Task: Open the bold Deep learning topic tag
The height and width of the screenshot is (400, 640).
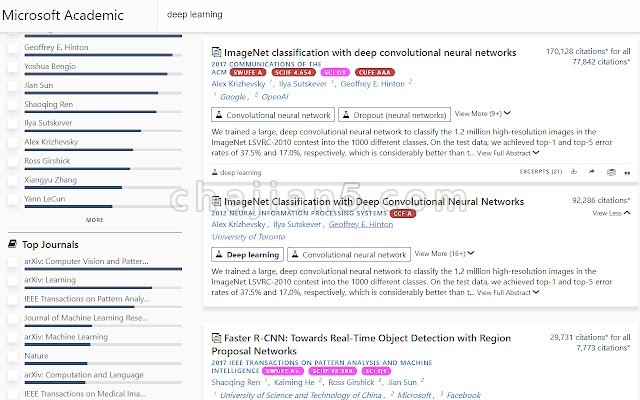Action: [247, 254]
